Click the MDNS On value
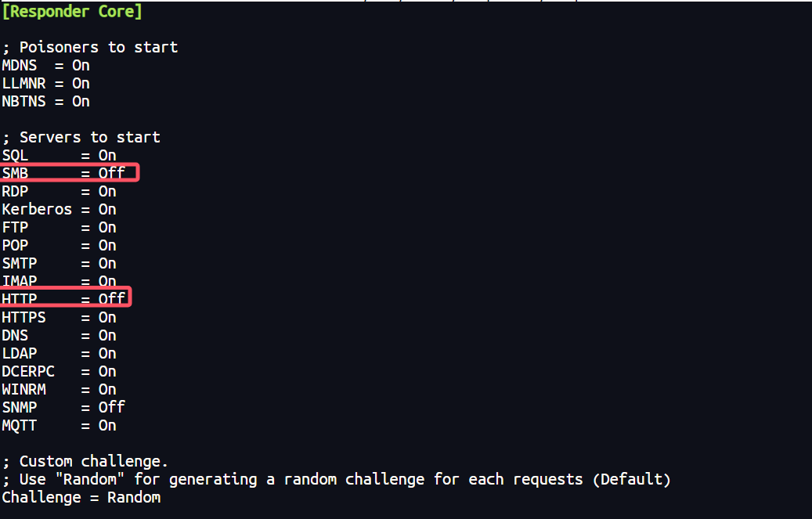 tap(81, 65)
